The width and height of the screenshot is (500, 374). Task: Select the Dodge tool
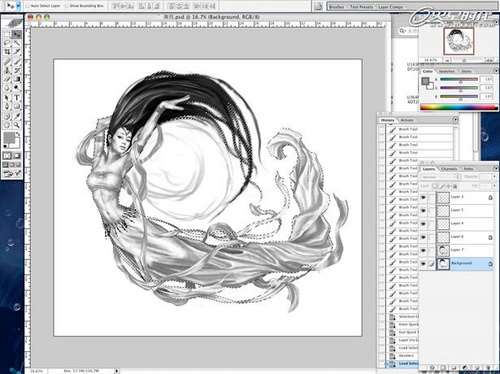pyautogui.click(x=17, y=88)
